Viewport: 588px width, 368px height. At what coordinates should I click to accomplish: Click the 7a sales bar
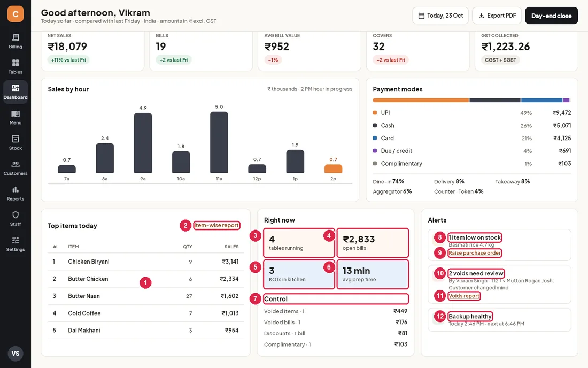(x=67, y=169)
